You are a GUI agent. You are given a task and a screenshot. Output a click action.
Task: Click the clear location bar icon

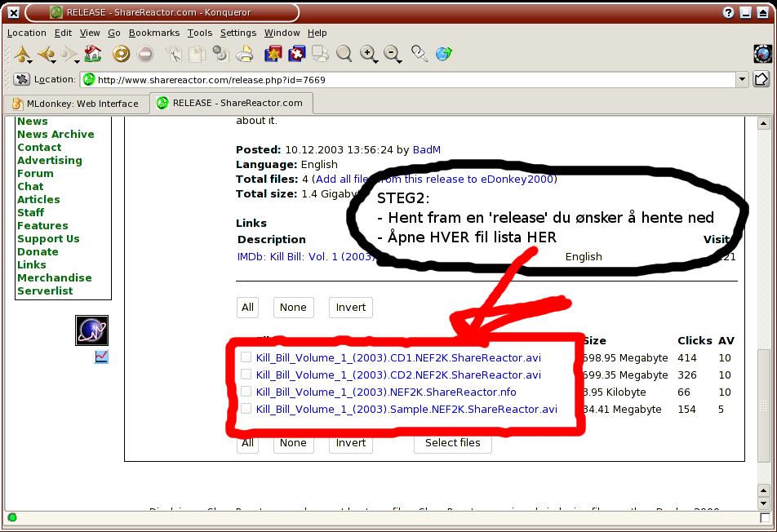click(22, 80)
